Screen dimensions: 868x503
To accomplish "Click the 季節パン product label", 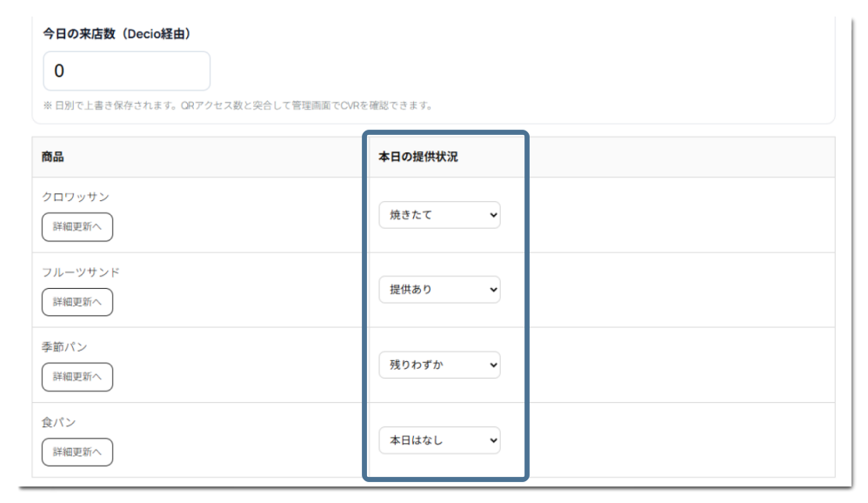I will (64, 347).
